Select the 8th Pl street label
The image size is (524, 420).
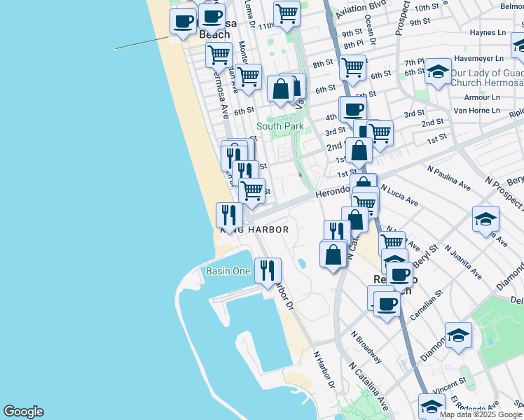click(354, 44)
